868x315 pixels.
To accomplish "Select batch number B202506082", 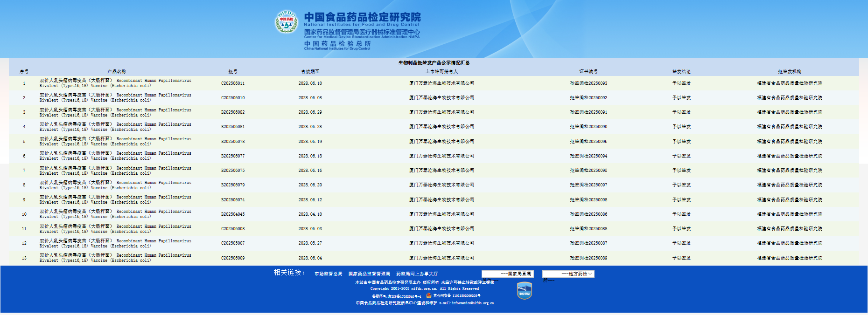I will 233,112.
